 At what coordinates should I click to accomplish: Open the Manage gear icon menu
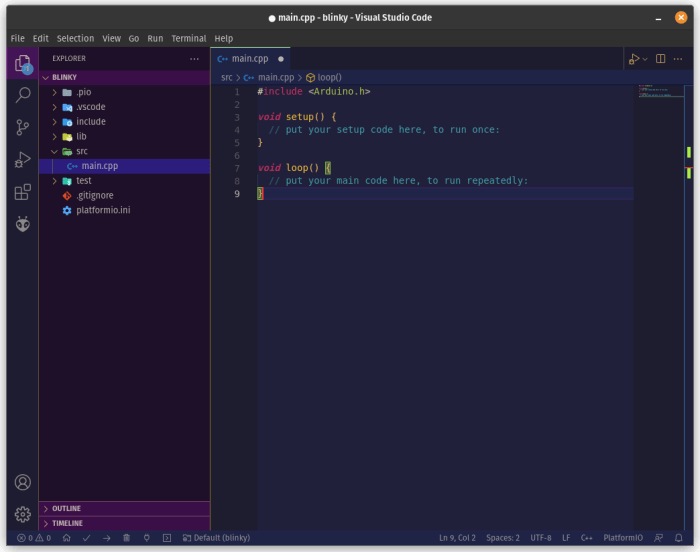click(x=23, y=514)
